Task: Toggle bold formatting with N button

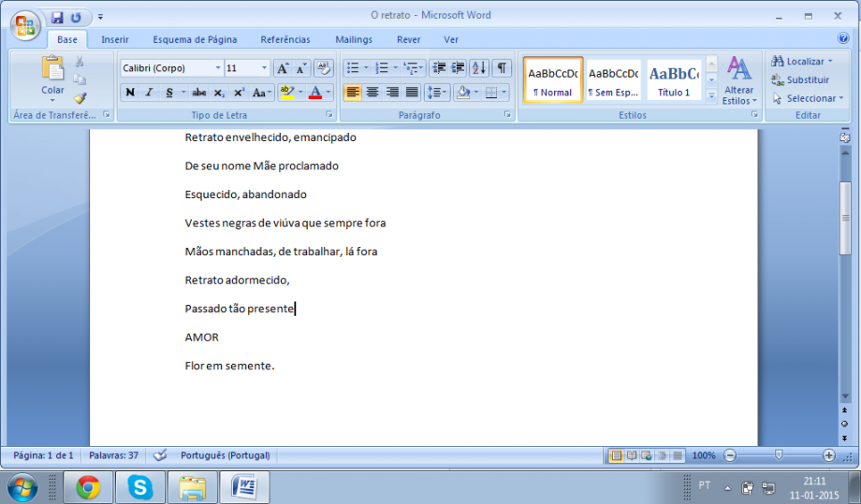Action: coord(129,93)
